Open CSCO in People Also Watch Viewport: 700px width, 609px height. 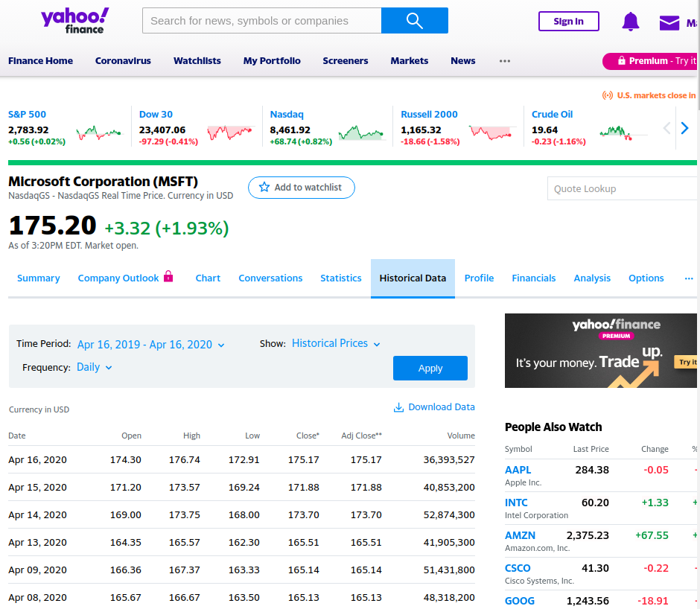coord(518,568)
